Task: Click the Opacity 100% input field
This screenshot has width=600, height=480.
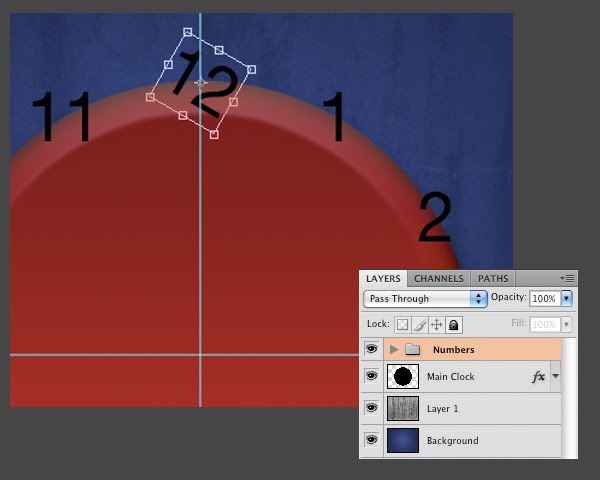Action: [x=544, y=299]
